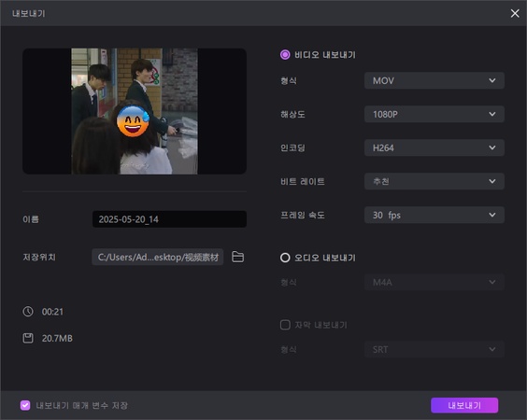
Task: Click the 00:21 duration text
Action: [x=52, y=312]
